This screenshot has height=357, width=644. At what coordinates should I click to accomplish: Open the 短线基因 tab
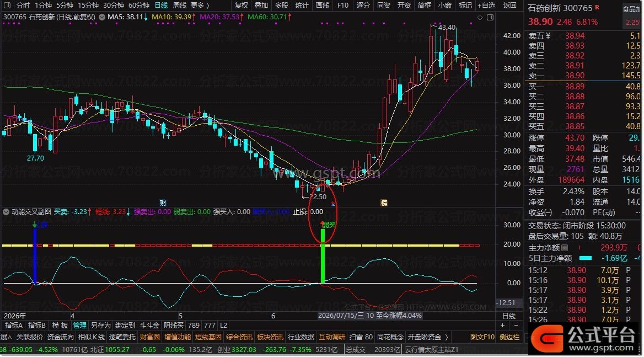pyautogui.click(x=208, y=337)
